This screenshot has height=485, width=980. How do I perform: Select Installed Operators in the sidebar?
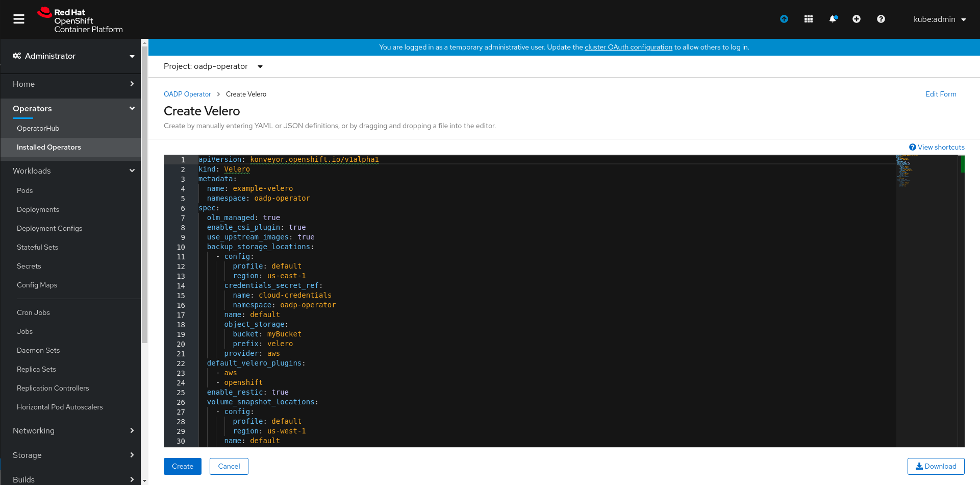point(70,148)
